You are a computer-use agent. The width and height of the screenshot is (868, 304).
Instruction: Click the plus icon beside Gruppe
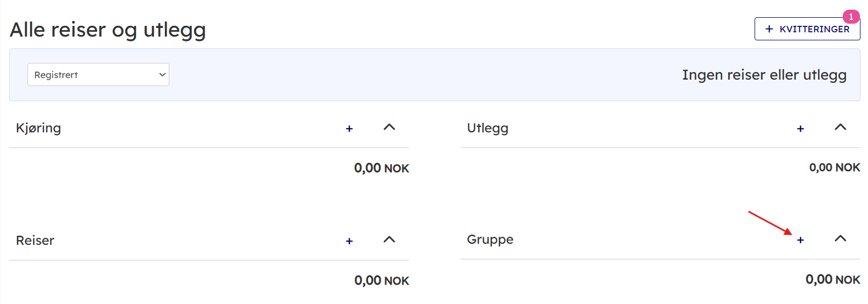click(800, 240)
